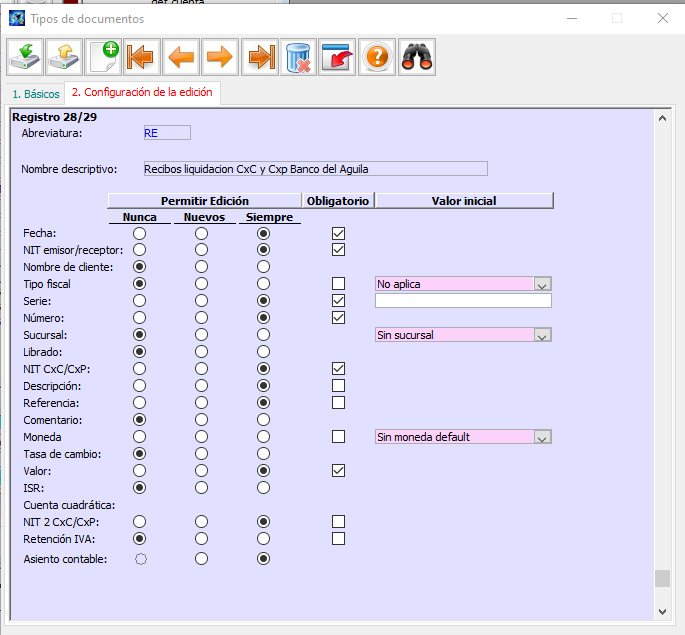Set Nombre de cliente editing to Siempre
Viewport: 685px width, 635px height.
pos(263,267)
